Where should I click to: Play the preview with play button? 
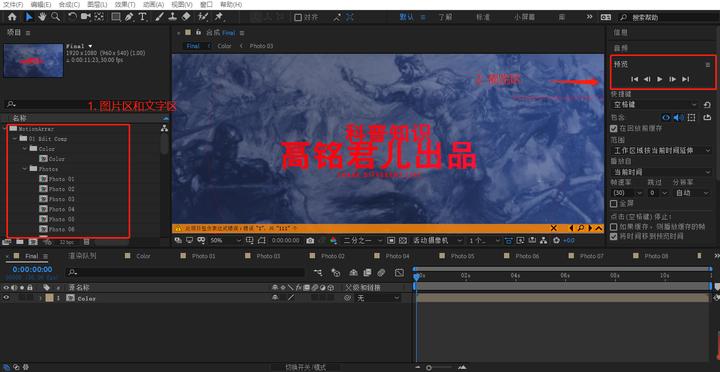(x=659, y=79)
